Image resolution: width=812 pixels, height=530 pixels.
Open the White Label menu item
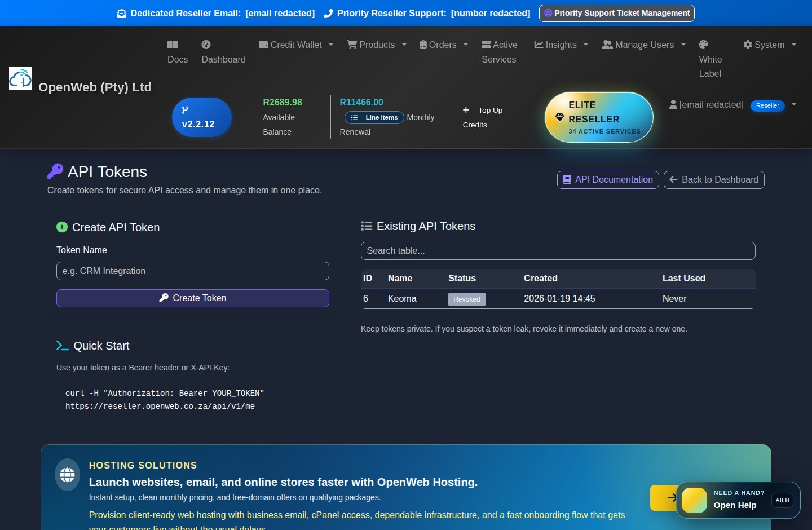710,59
